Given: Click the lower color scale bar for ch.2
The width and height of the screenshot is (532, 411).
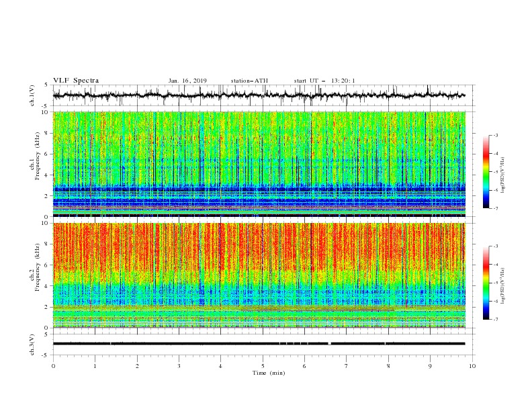Looking at the screenshot, I should pyautogui.click(x=486, y=283).
